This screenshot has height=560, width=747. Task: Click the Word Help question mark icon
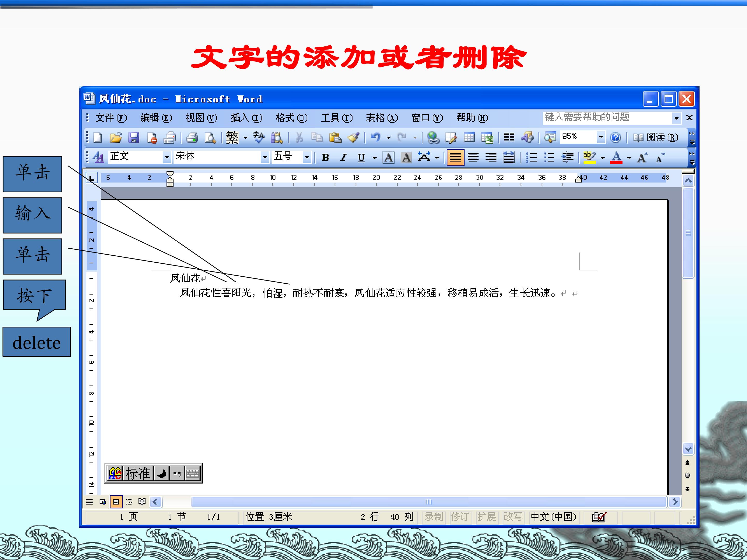[616, 137]
